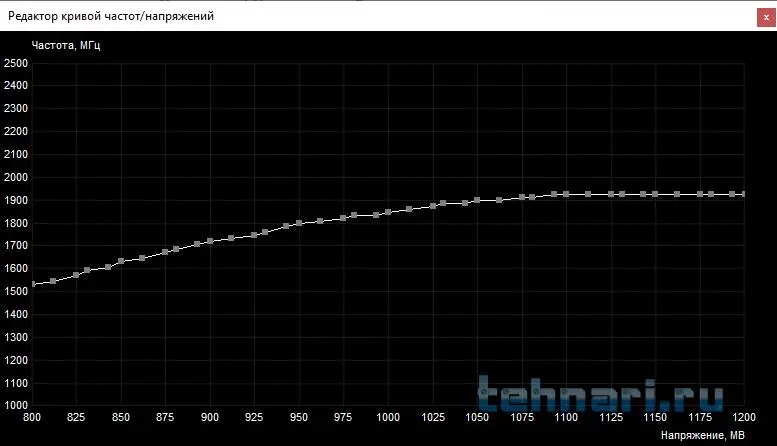Screen dimensions: 777x446
Task: Select the curve point on the 850 mV gridline
Action: point(121,261)
